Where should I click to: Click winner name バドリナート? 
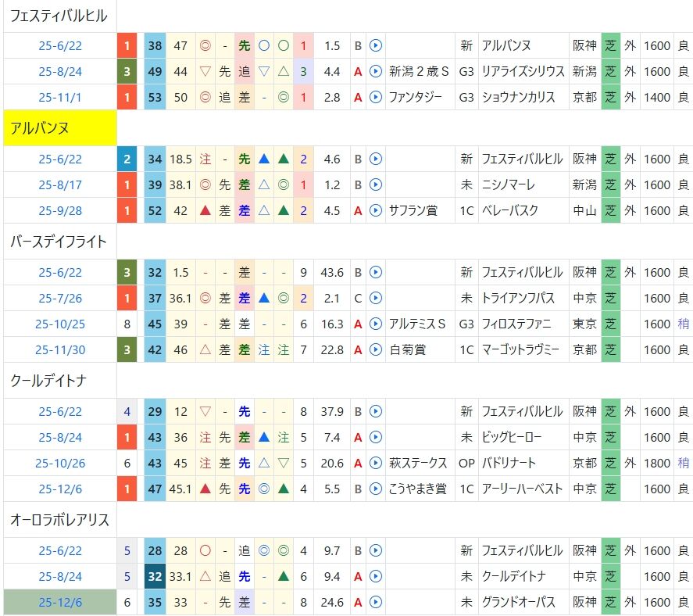click(x=509, y=463)
